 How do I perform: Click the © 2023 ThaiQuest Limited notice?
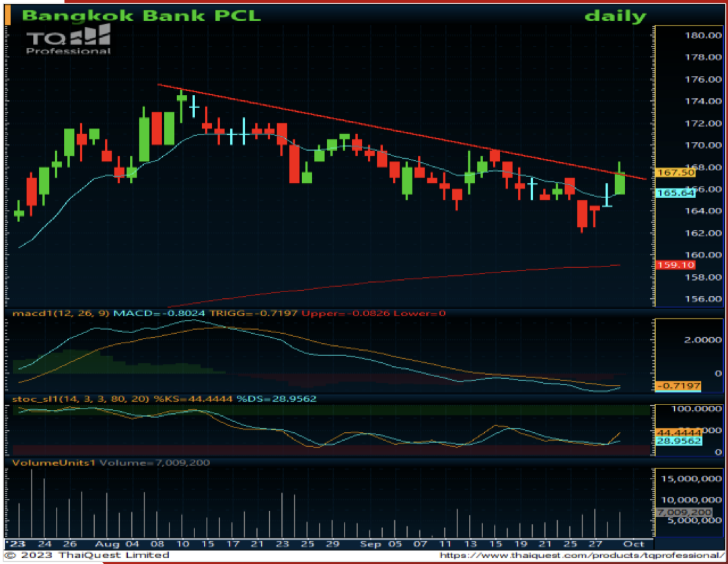[x=87, y=555]
